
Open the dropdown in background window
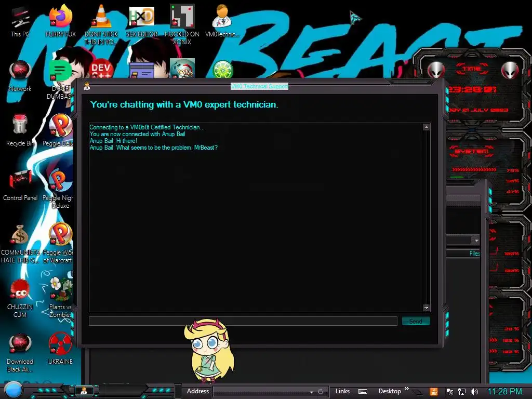pyautogui.click(x=476, y=241)
